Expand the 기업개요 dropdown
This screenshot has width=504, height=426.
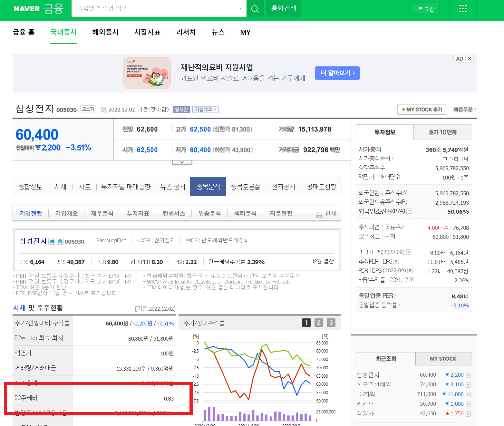[205, 110]
